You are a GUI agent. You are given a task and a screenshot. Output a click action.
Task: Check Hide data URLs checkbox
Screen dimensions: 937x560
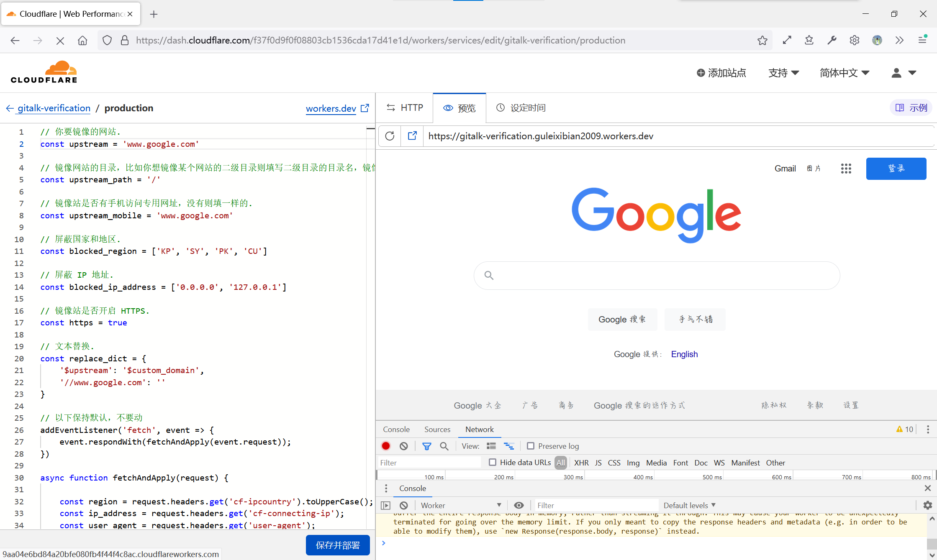(493, 462)
